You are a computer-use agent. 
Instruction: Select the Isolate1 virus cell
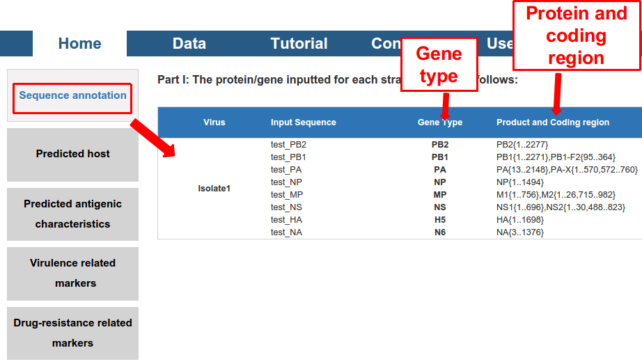pyautogui.click(x=214, y=189)
